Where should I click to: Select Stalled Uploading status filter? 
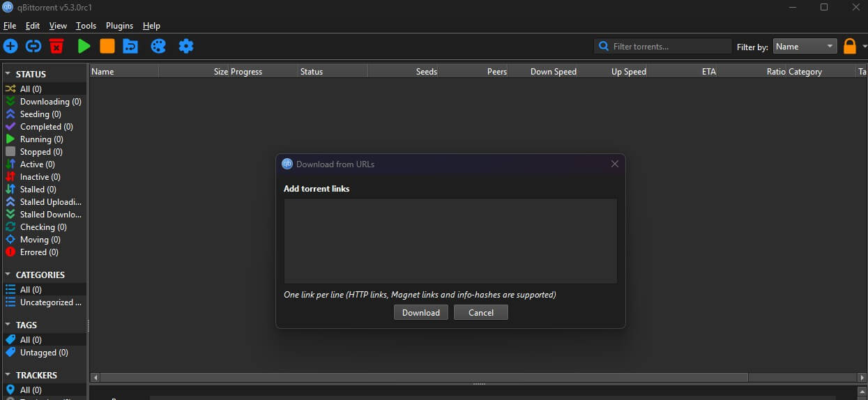point(43,202)
